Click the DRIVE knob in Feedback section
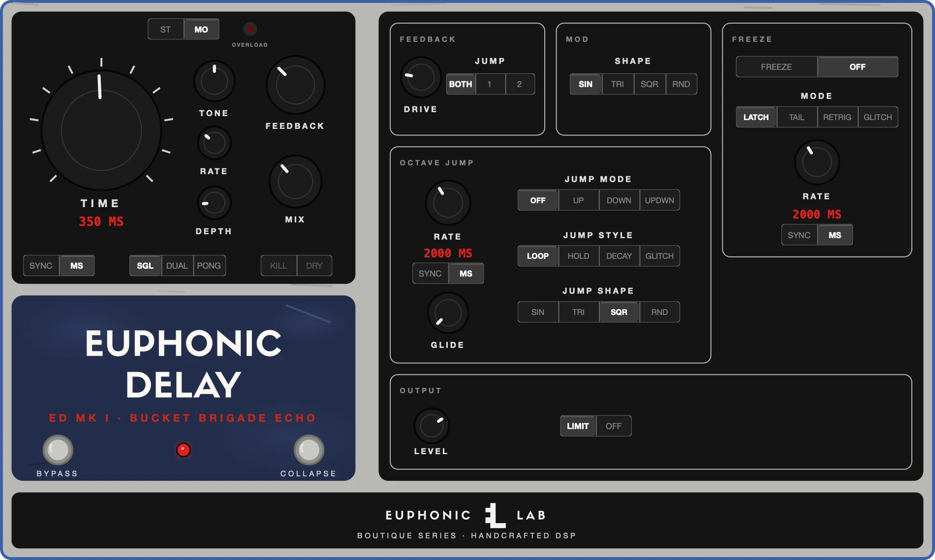Image resolution: width=935 pixels, height=560 pixels. (x=421, y=77)
